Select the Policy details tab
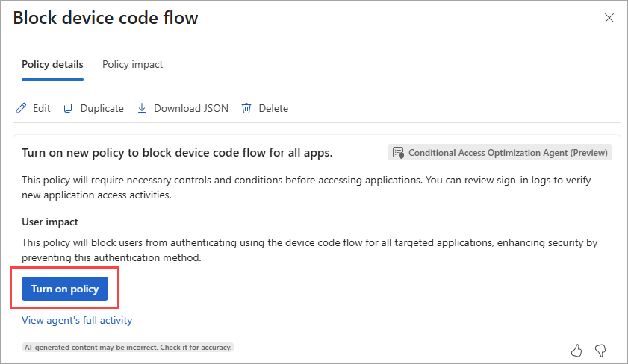 (x=52, y=65)
